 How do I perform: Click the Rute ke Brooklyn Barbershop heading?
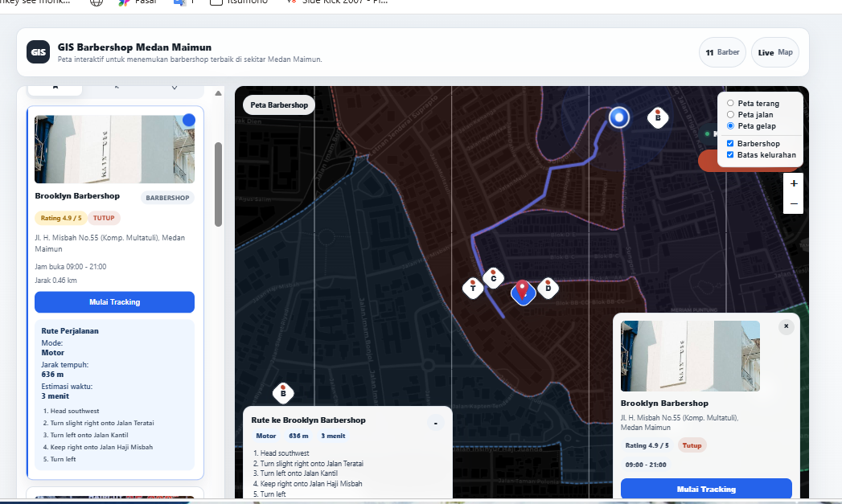pyautogui.click(x=308, y=420)
